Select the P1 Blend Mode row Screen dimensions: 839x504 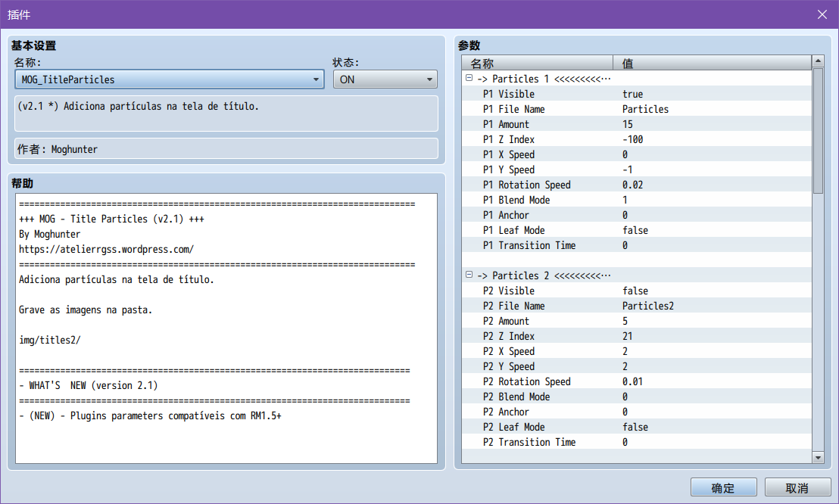click(x=637, y=200)
